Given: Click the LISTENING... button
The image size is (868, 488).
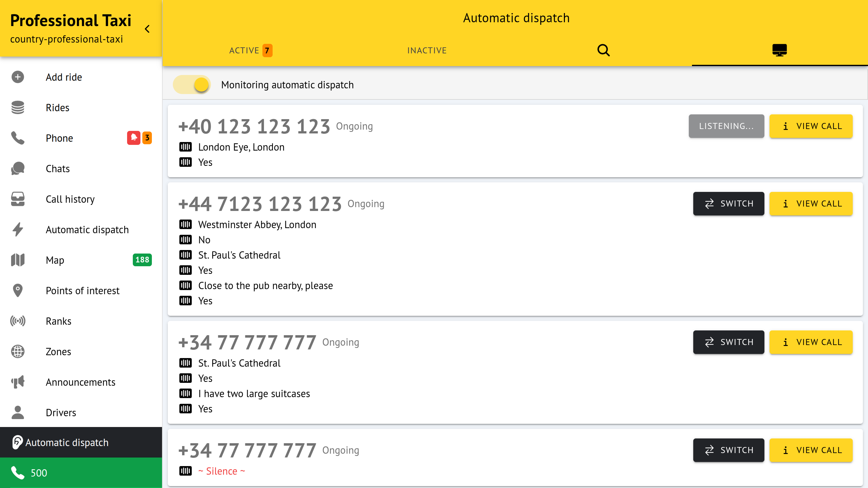Looking at the screenshot, I should (x=726, y=126).
